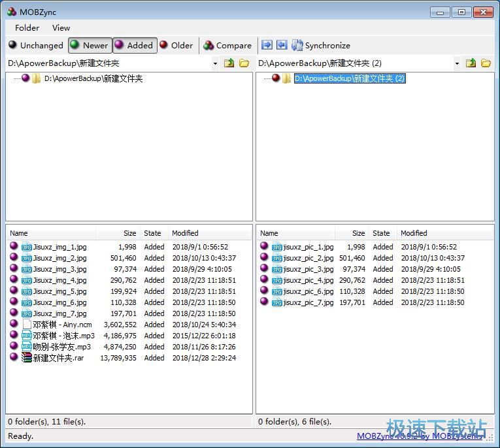500x448 pixels.
Task: Click the jisuxz_pic_1.jpg file icon
Action: [x=277, y=247]
